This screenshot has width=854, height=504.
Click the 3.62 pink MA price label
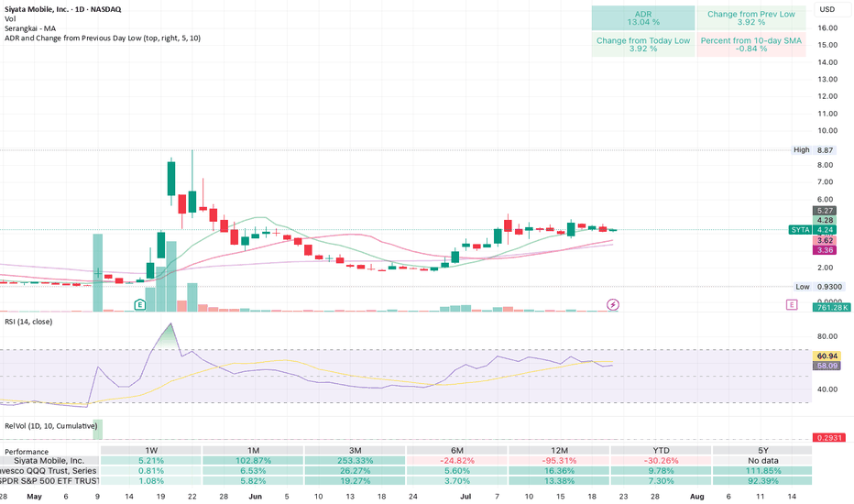825,240
